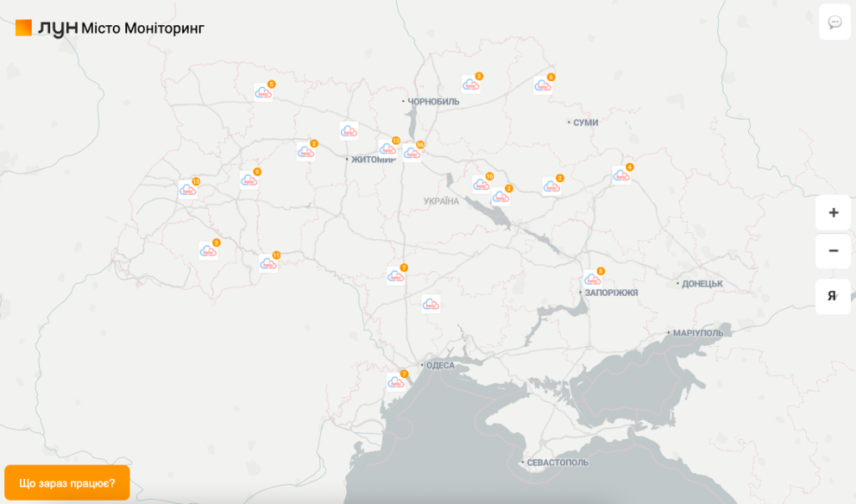This screenshot has height=504, width=856.
Task: Select cloud marker with badge 7 near Одеса
Action: (x=395, y=382)
